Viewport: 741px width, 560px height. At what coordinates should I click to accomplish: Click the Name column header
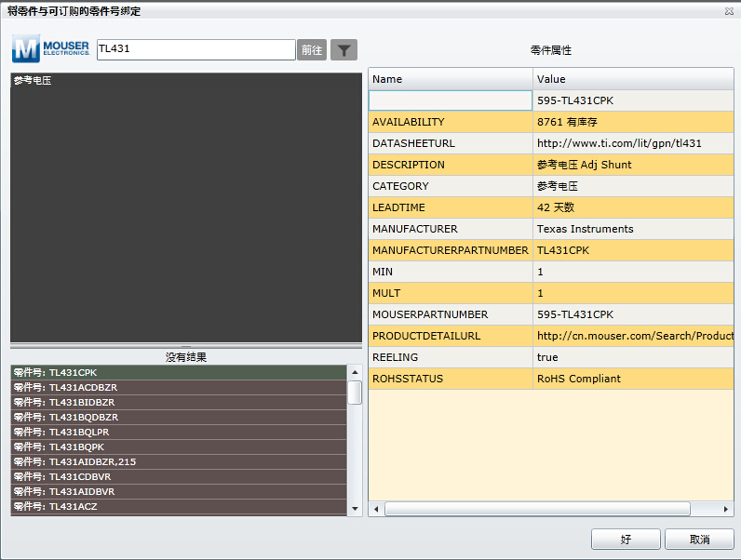[451, 79]
